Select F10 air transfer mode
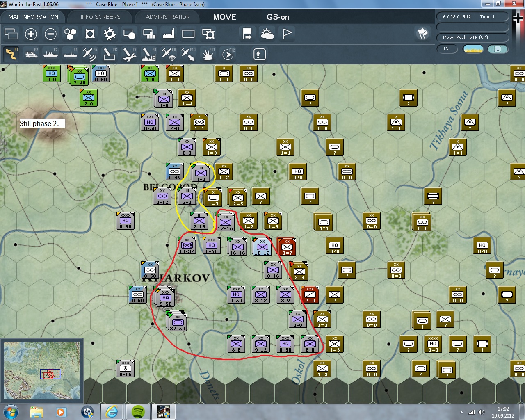Screen dimensions: 525x420 click(x=188, y=54)
